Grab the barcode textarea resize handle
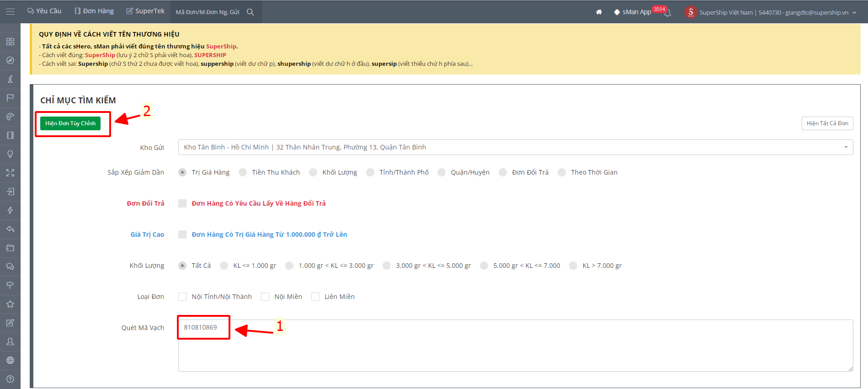The image size is (868, 389). (x=851, y=368)
